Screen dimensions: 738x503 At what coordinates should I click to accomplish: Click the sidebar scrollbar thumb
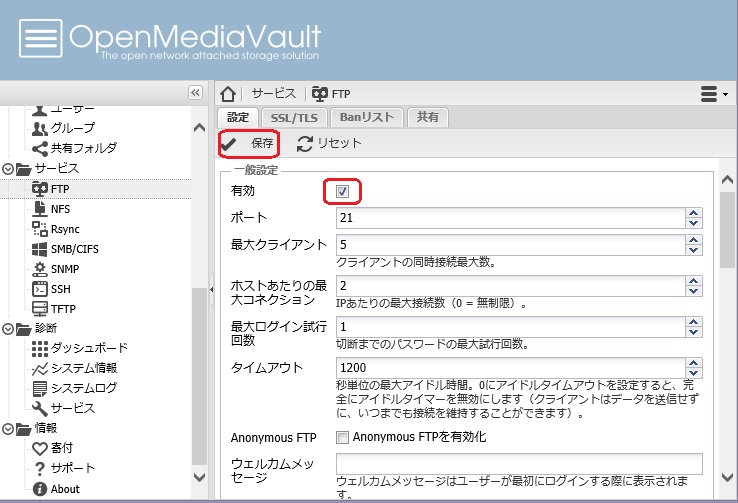200,375
